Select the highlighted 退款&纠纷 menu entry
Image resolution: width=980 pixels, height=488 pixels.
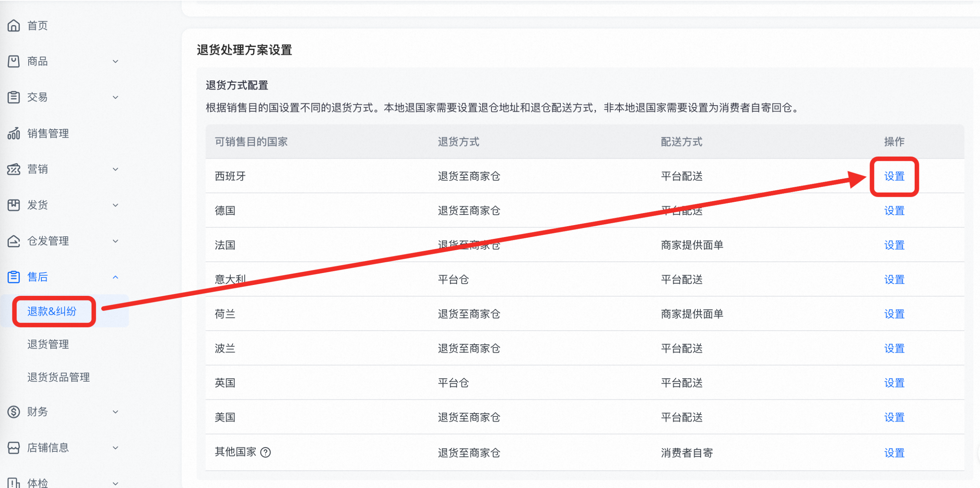[x=52, y=311]
